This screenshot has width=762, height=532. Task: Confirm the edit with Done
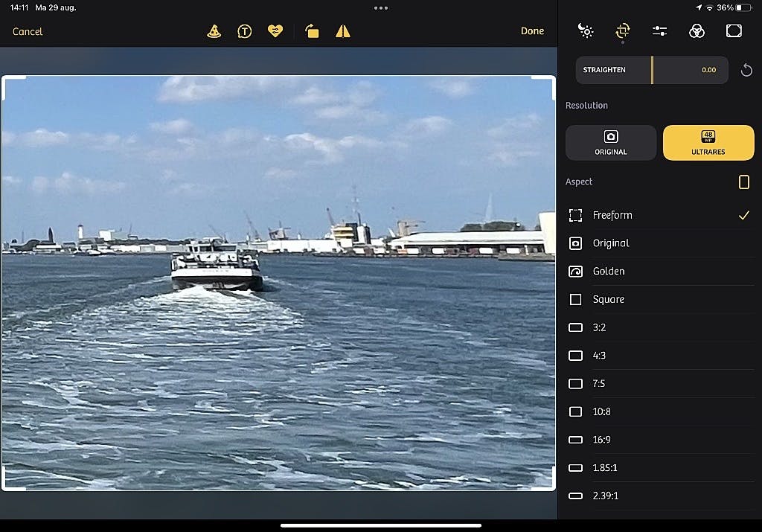tap(532, 31)
